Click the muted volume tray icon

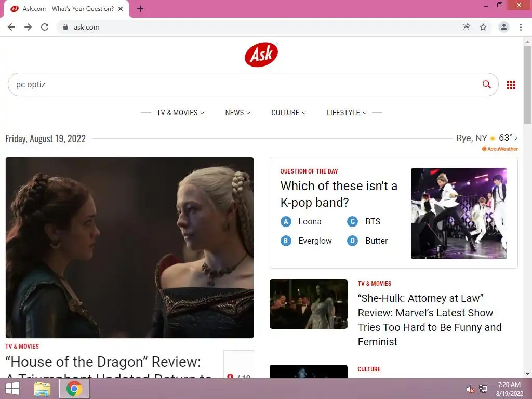470,389
